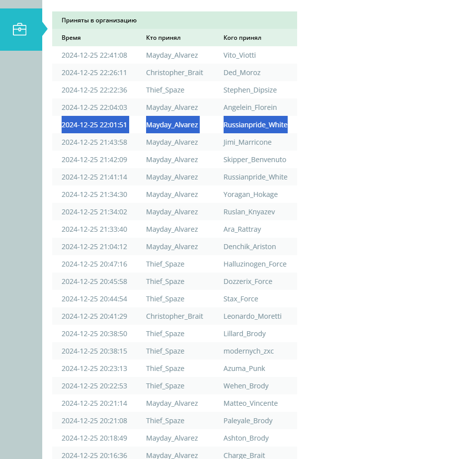Image resolution: width=476 pixels, height=459 pixels.
Task: Click timestamp 2024-12-25 20:38:15
Action: 94,351
